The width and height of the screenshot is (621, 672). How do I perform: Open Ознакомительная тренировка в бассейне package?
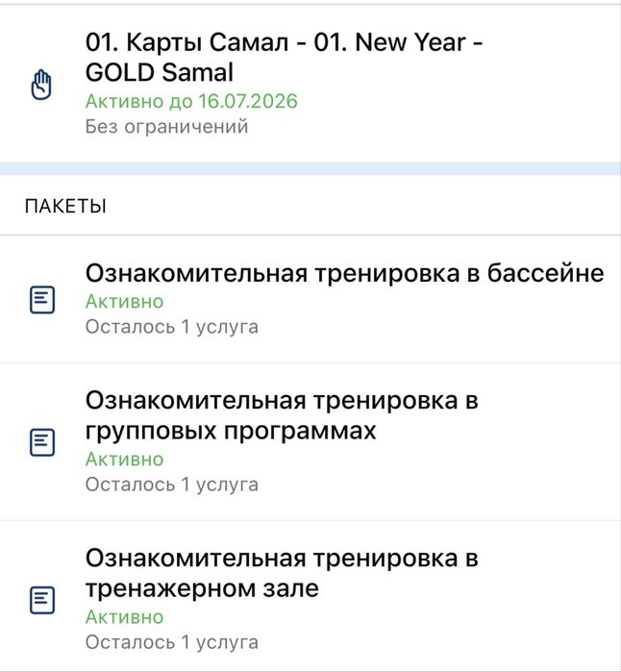click(344, 273)
